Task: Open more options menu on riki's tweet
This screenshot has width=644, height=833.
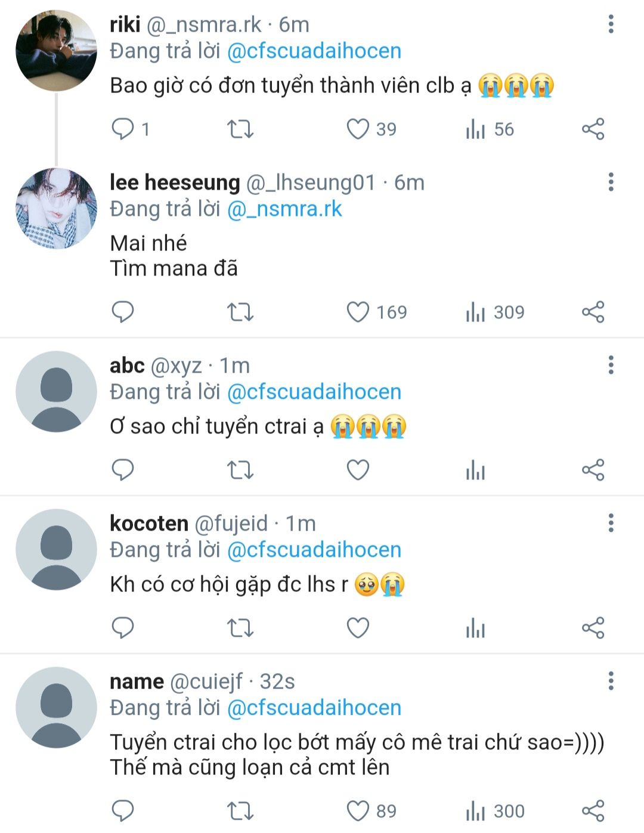Action: (611, 24)
